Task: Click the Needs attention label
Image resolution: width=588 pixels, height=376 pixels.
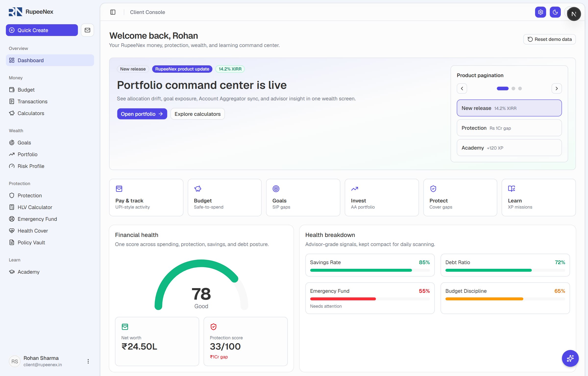Action: [326, 306]
